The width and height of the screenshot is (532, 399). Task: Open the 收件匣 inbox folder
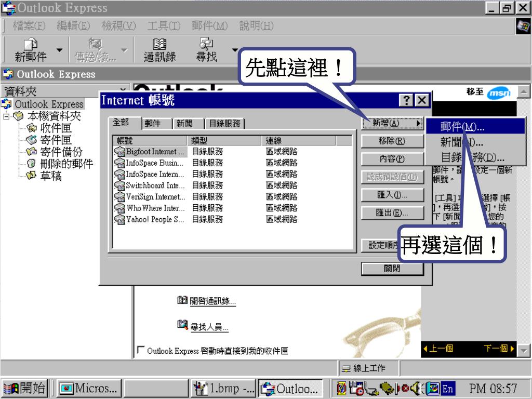tap(49, 128)
